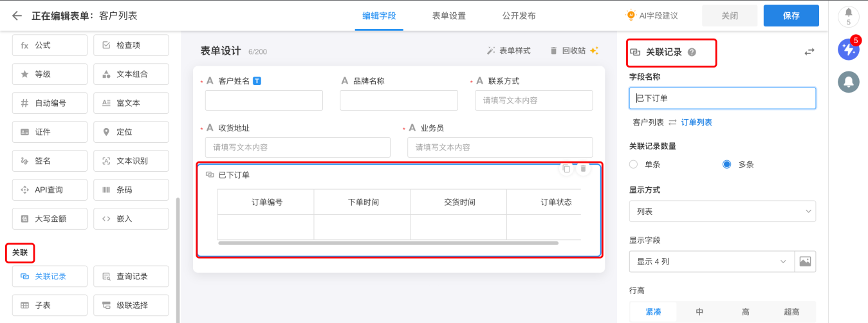The height and width of the screenshot is (323, 868).
Task: Open the image cover icon beside 显示字段
Action: tap(804, 261)
